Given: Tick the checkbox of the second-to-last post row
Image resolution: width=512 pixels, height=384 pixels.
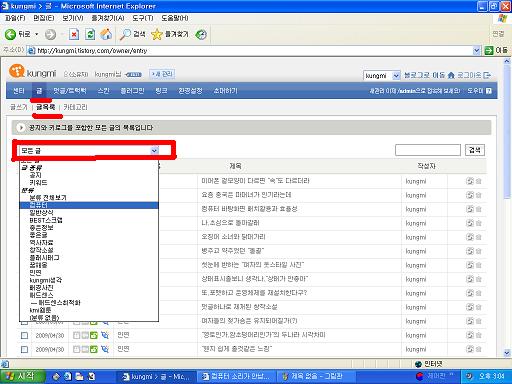Looking at the screenshot, I should click(24, 335).
